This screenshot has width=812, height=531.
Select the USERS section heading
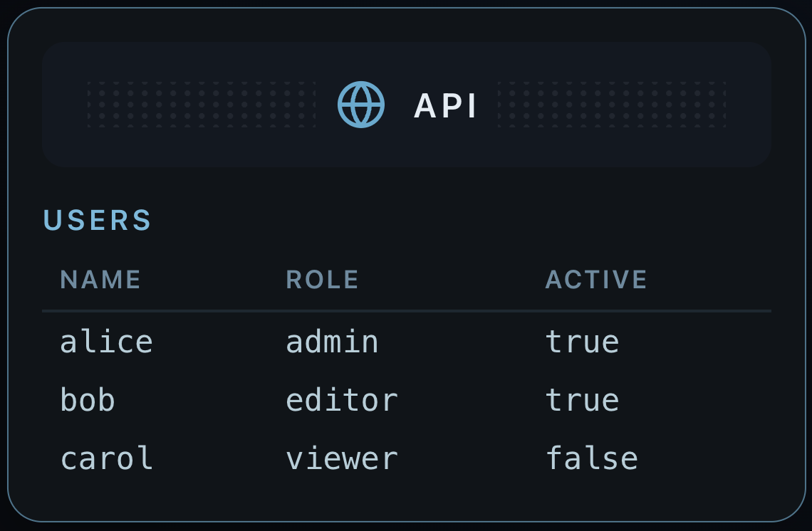[x=98, y=221]
